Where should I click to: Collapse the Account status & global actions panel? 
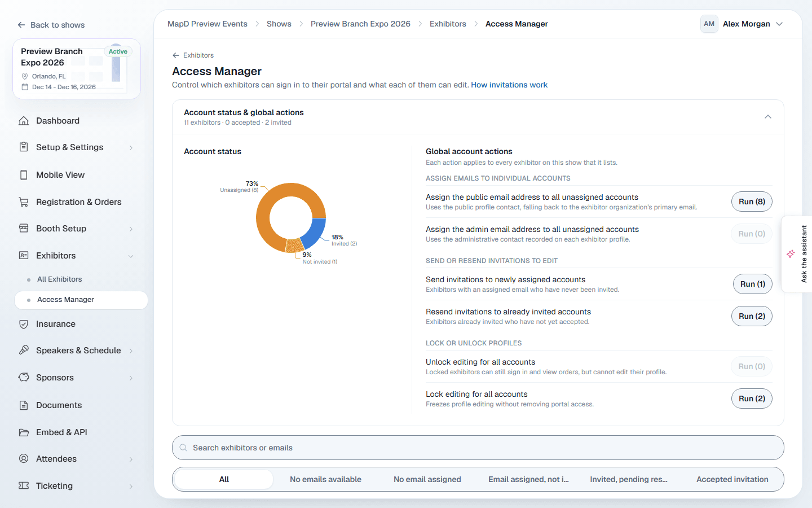(768, 117)
